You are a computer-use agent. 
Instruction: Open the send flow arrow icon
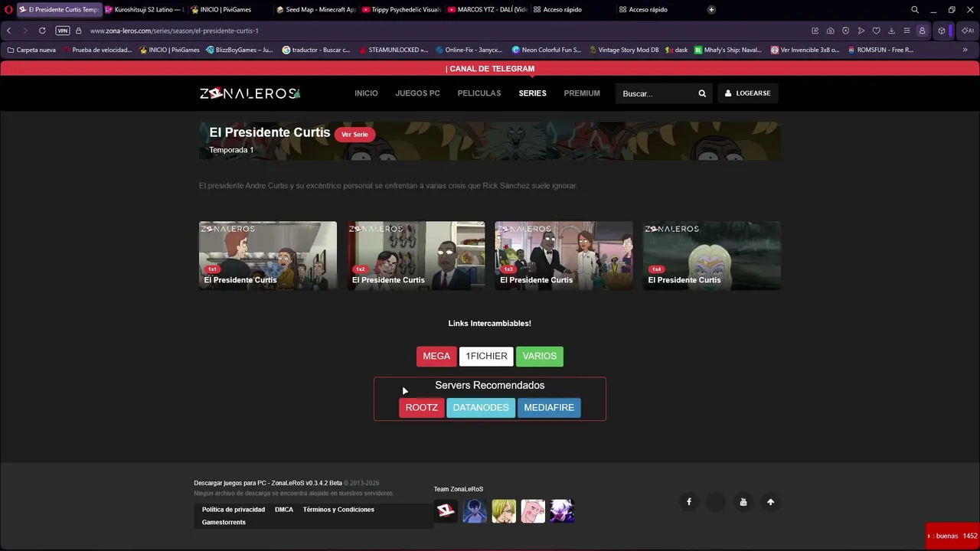tap(861, 31)
